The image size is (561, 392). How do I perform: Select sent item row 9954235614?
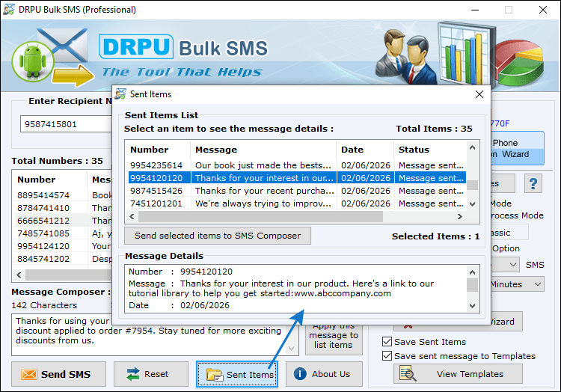(x=295, y=165)
